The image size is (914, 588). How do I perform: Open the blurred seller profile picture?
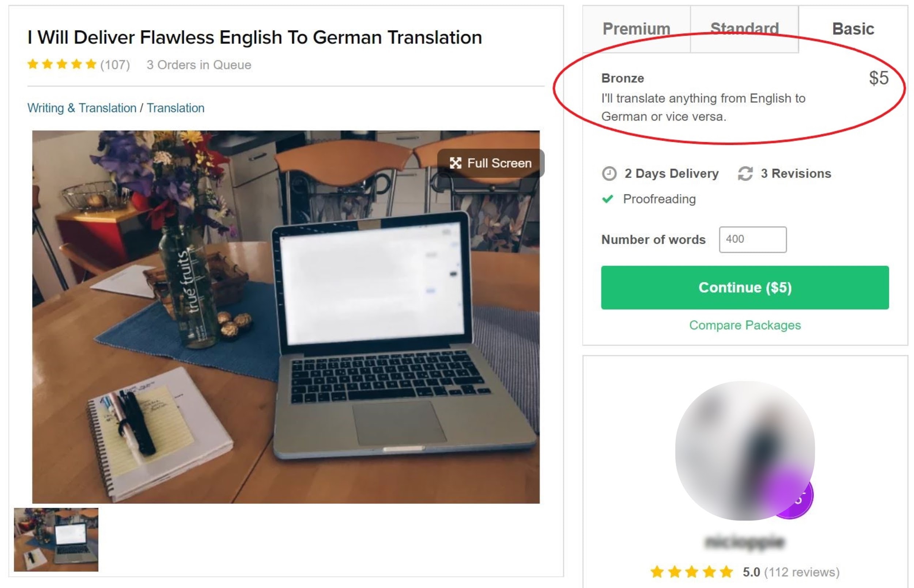point(745,451)
